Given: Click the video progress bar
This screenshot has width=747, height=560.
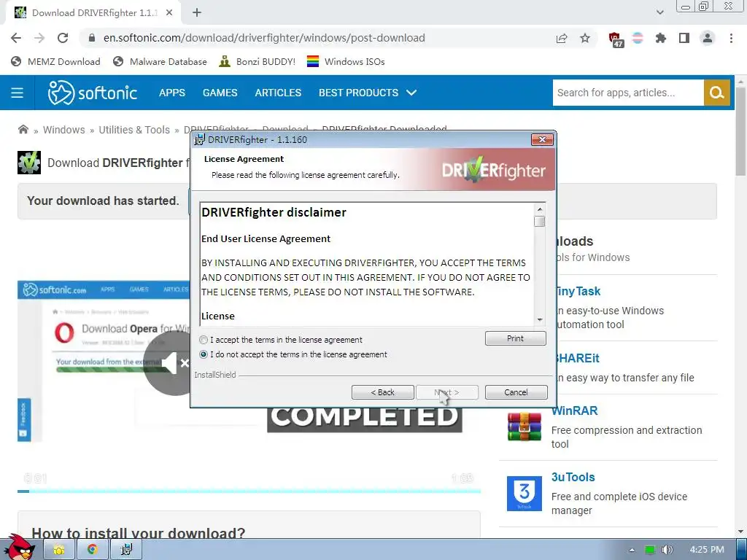Looking at the screenshot, I should coord(249,491).
